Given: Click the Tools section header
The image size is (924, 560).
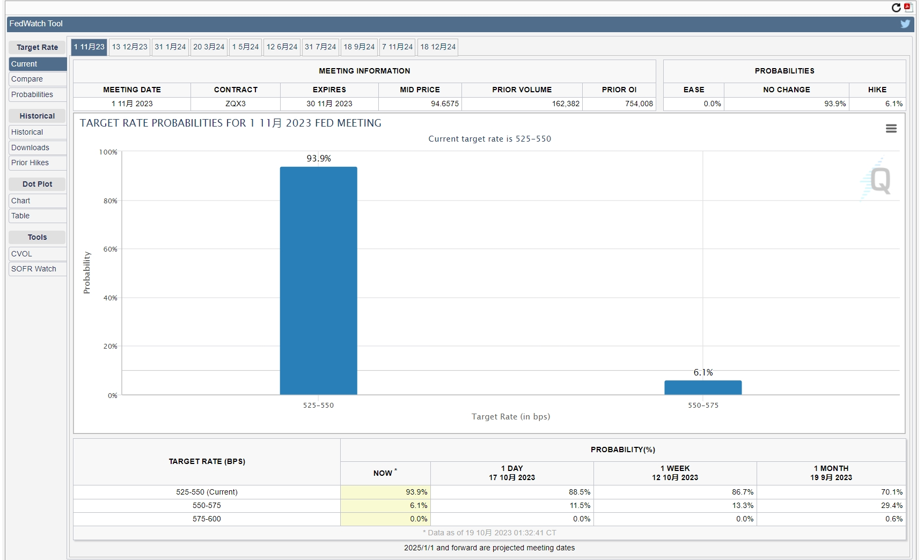Looking at the screenshot, I should [37, 237].
